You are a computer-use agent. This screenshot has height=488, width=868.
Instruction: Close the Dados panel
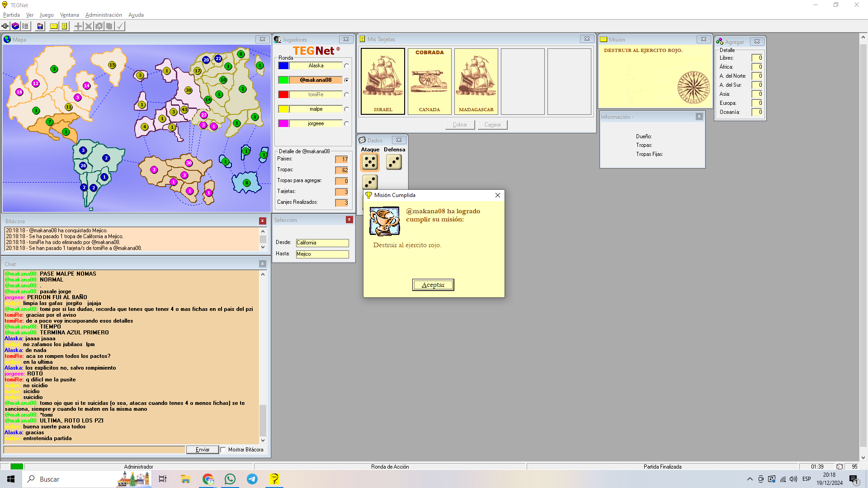pyautogui.click(x=399, y=140)
